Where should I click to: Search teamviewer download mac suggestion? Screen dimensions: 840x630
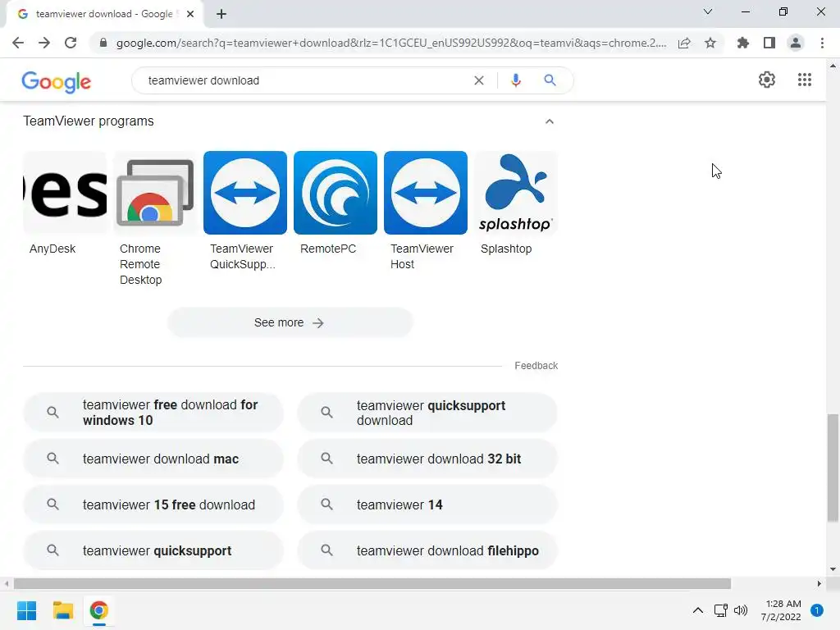pyautogui.click(x=153, y=459)
